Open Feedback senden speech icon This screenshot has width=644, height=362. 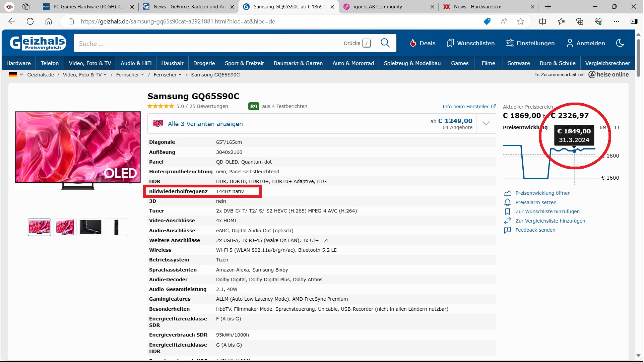click(x=507, y=230)
